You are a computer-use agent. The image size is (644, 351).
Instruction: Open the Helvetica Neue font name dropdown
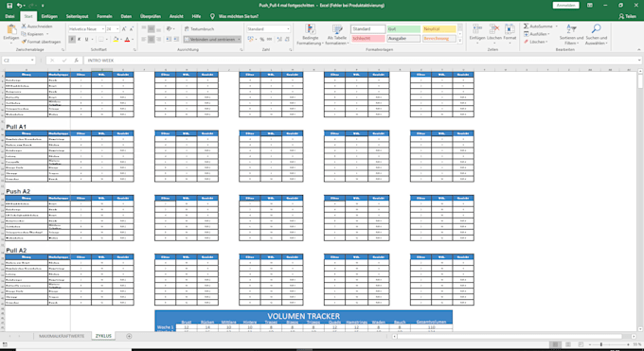[102, 29]
